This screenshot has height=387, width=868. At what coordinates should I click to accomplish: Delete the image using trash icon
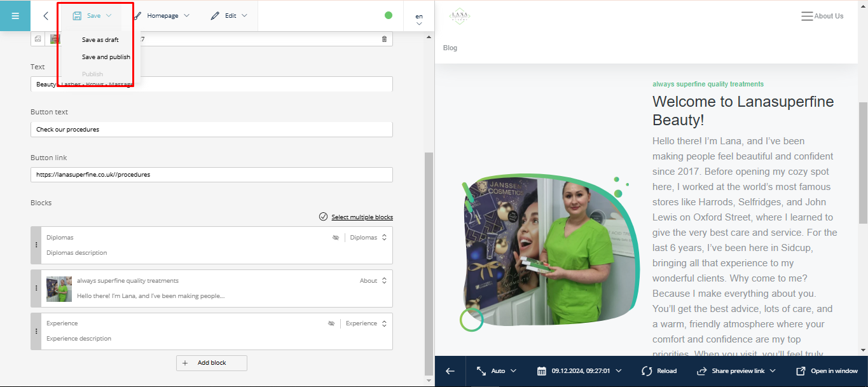(384, 39)
